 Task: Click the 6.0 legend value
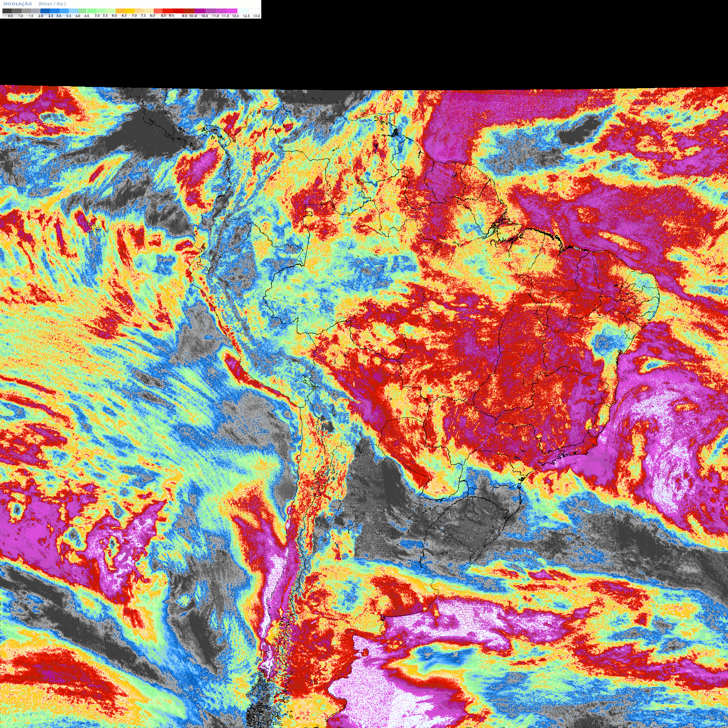[114, 15]
